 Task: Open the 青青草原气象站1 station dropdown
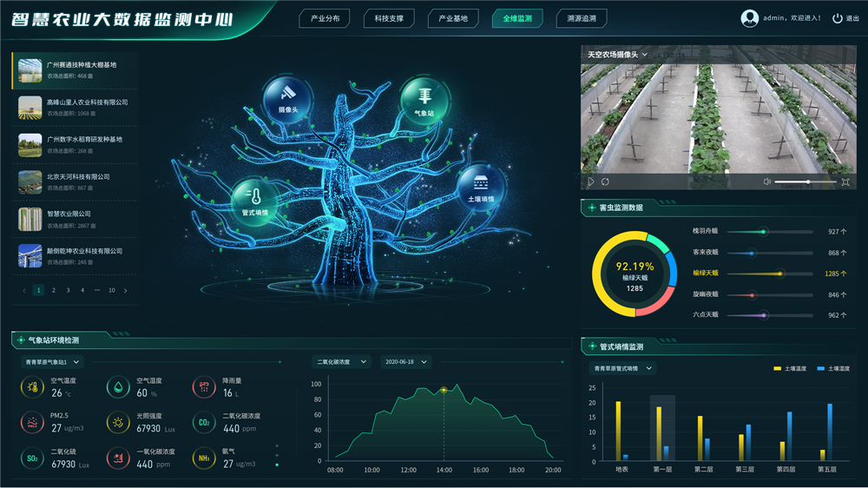point(52,362)
